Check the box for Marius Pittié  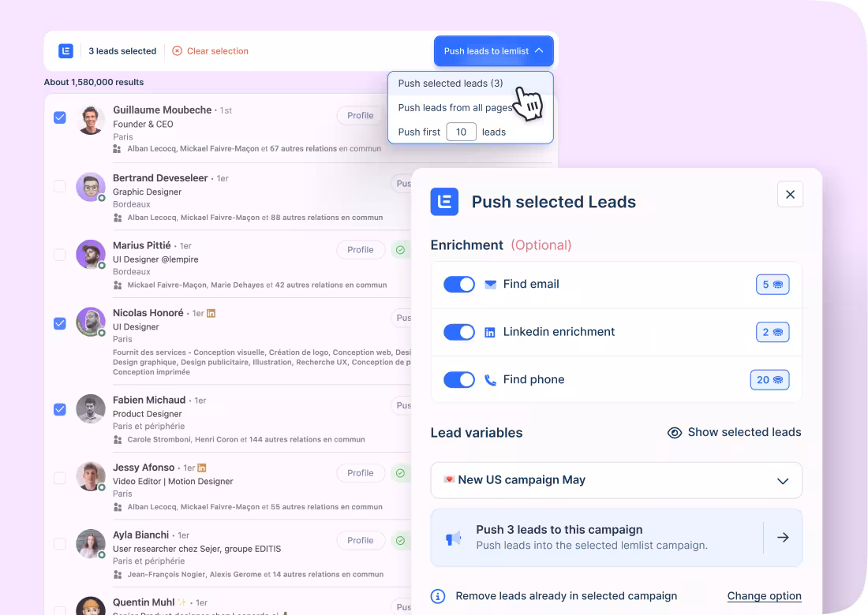60,255
